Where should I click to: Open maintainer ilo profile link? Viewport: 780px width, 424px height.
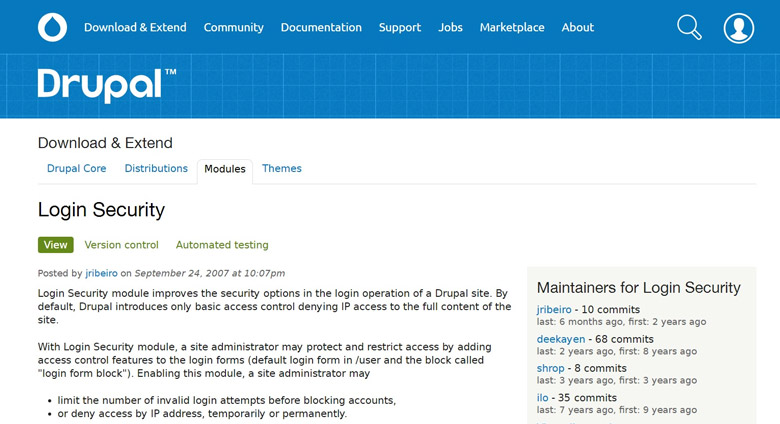click(542, 398)
